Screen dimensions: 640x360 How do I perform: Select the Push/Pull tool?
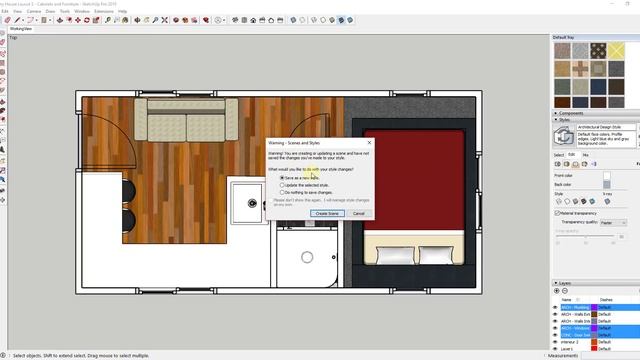point(60,20)
